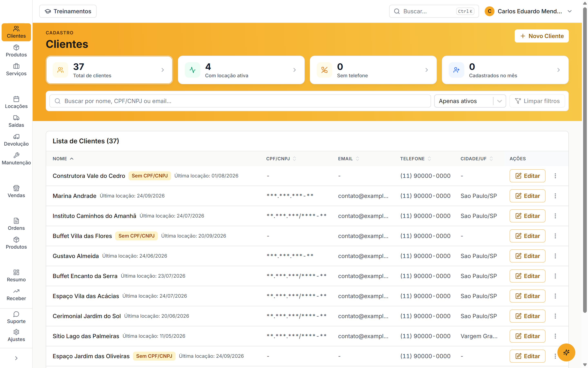Viewport: 588px width, 368px height.
Task: Click the Novo Cliente button
Action: 542,36
